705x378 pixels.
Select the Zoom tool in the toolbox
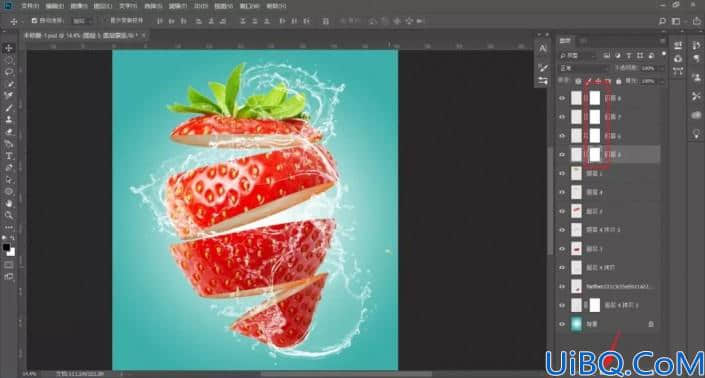coord(9,215)
